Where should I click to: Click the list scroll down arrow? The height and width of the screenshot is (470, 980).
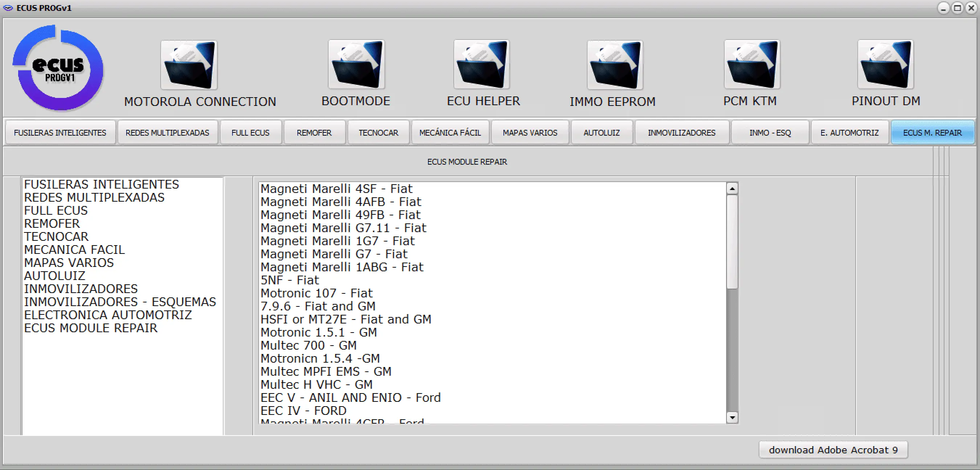click(x=732, y=417)
